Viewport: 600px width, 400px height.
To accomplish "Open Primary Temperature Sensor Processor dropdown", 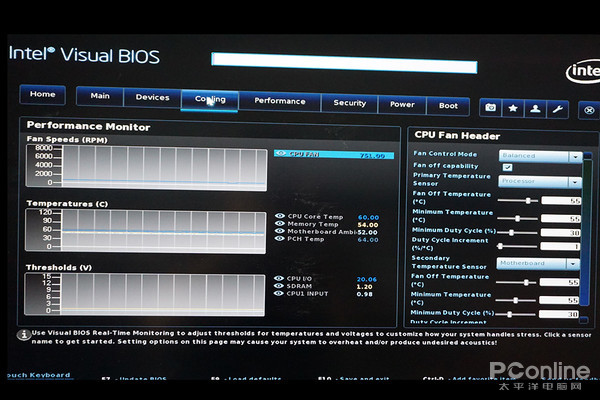I will coord(540,181).
